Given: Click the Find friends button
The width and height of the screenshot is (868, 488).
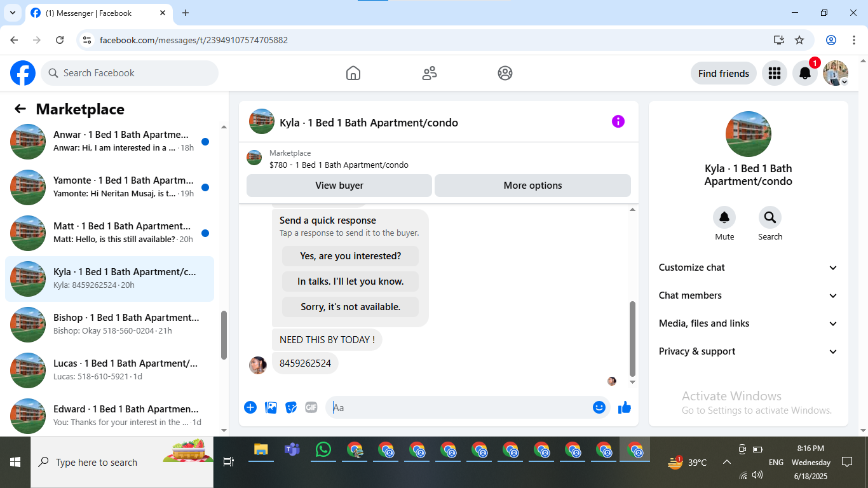Looking at the screenshot, I should (724, 73).
